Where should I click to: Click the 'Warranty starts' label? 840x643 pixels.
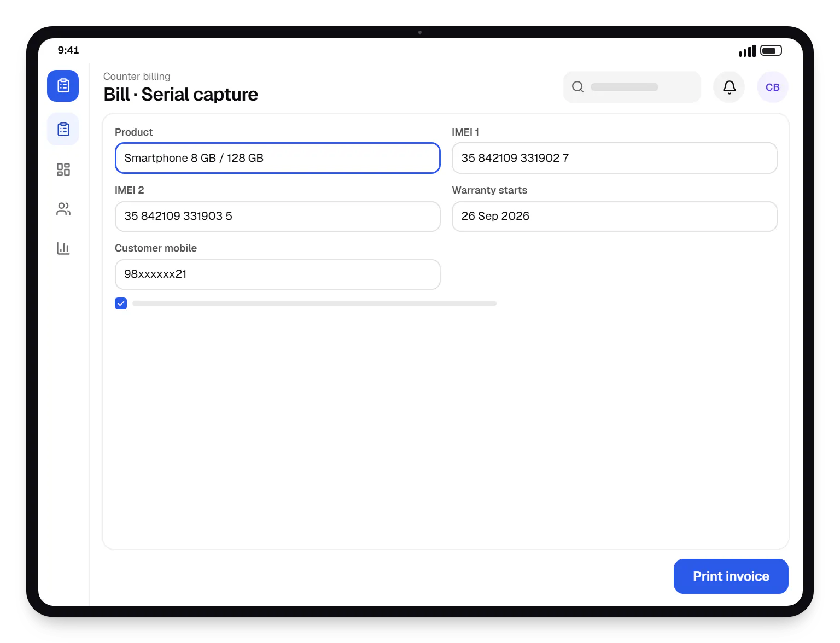489,190
